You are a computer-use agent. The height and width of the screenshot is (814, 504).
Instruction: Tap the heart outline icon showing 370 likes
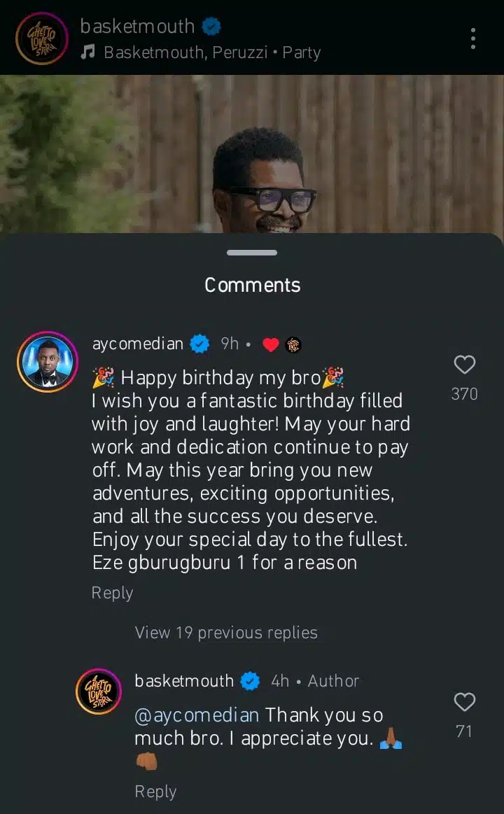click(464, 365)
